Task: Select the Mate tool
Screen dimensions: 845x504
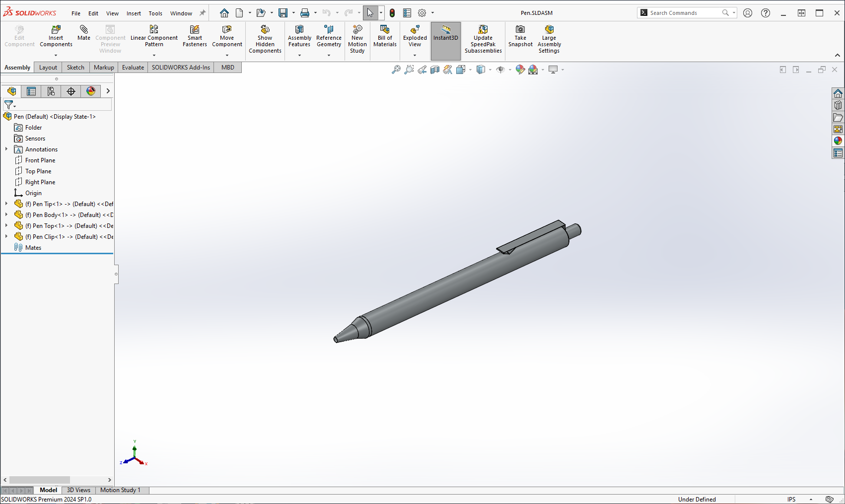Action: (84, 33)
